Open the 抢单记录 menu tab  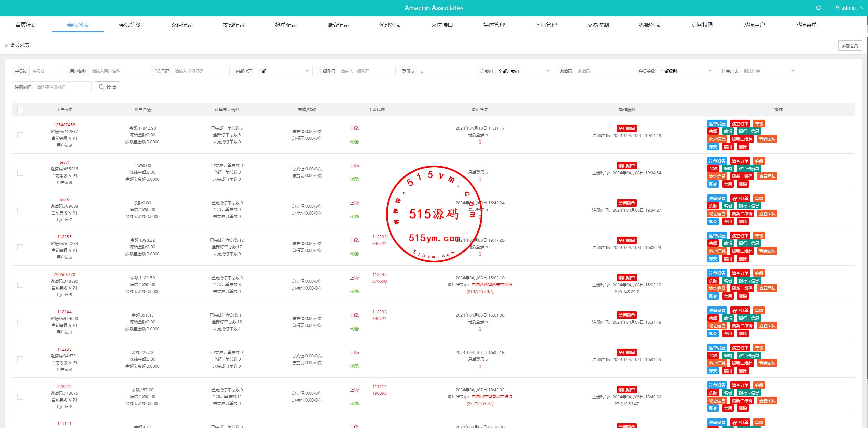[x=286, y=25]
